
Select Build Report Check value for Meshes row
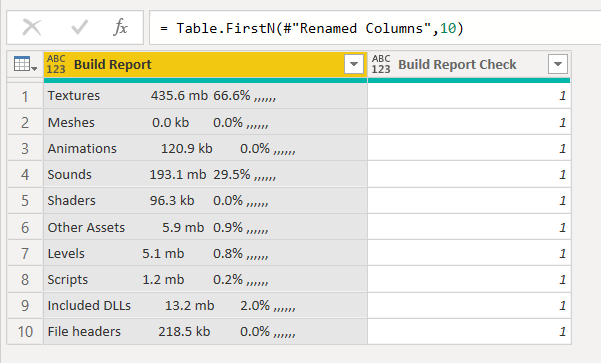point(469,123)
